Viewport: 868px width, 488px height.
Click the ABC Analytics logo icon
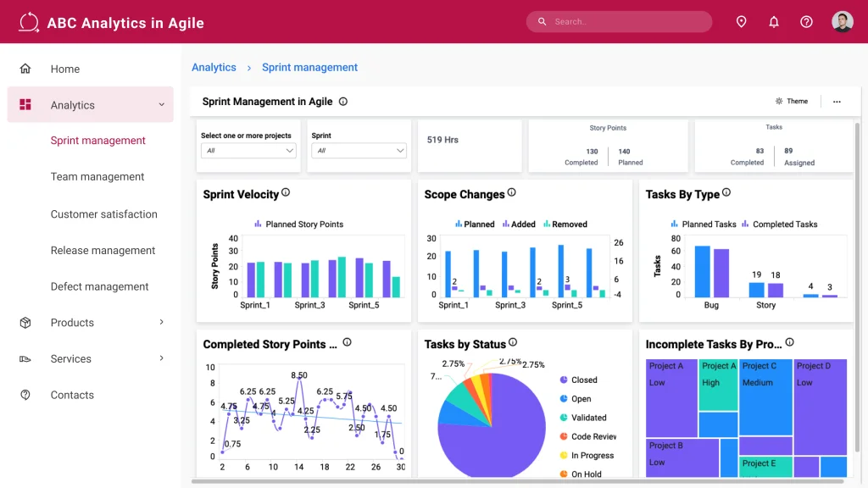click(x=28, y=21)
